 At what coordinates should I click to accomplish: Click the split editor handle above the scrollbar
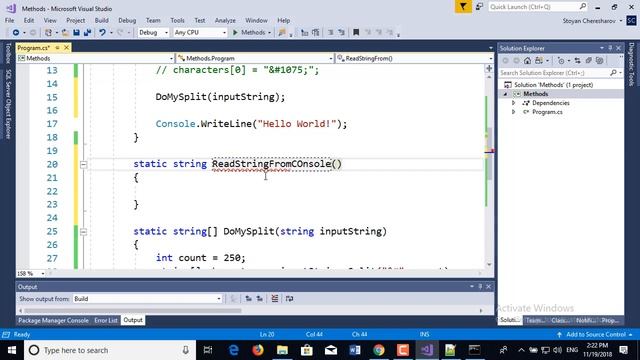pyautogui.click(x=489, y=68)
